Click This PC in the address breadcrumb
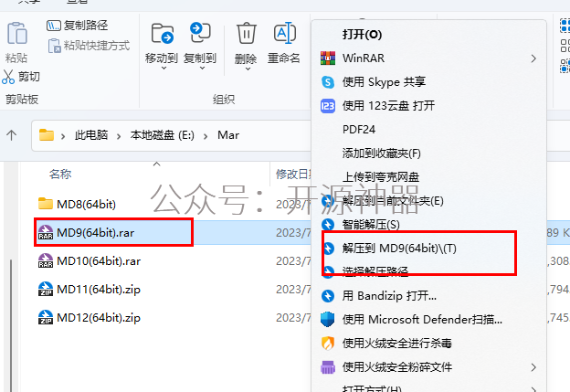 (x=91, y=135)
